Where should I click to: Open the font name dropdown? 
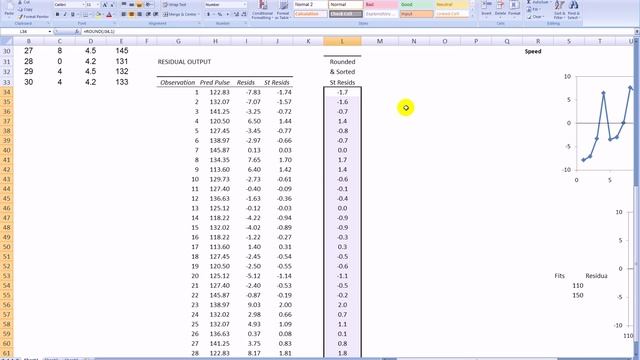pos(83,4)
